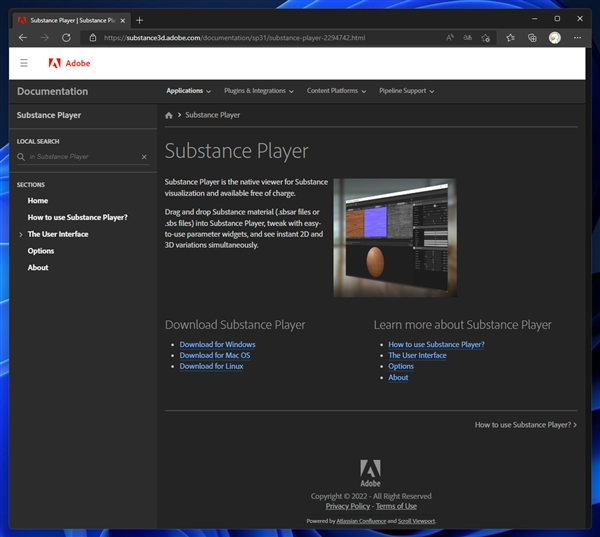Close the Substance Player browser tab
The image size is (600, 537).
pos(123,21)
